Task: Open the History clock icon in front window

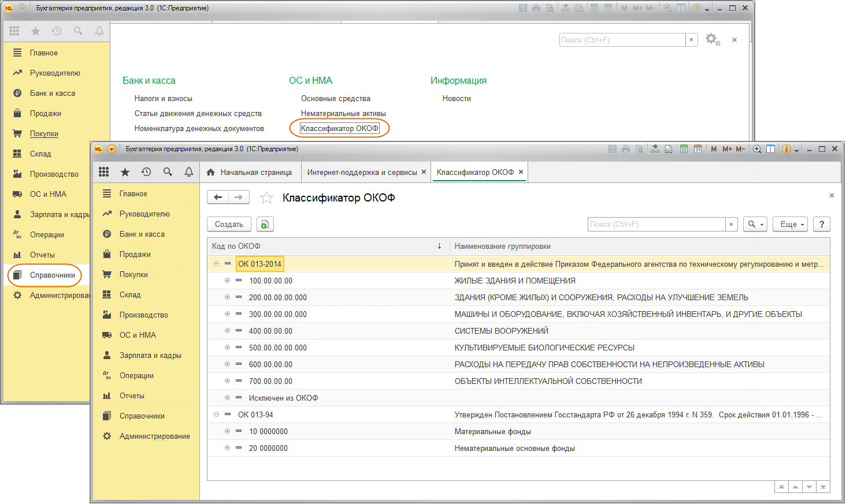Action: click(x=146, y=172)
